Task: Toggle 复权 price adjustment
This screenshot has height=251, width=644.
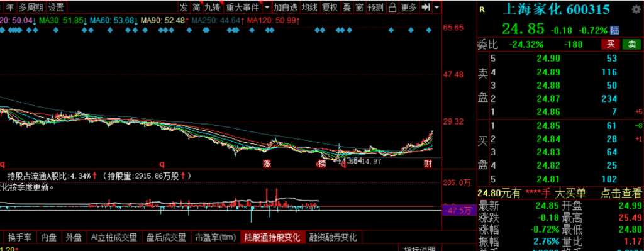Action: click(x=330, y=7)
